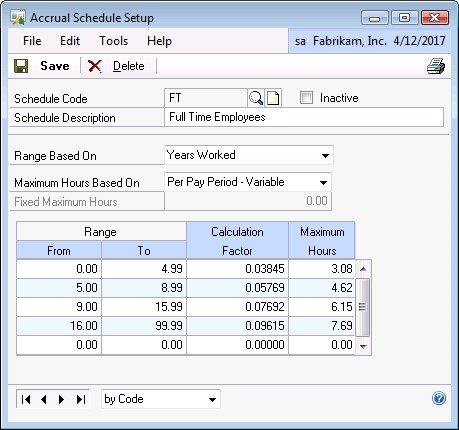This screenshot has width=459, height=430.
Task: Open the Edit menu
Action: click(x=70, y=41)
